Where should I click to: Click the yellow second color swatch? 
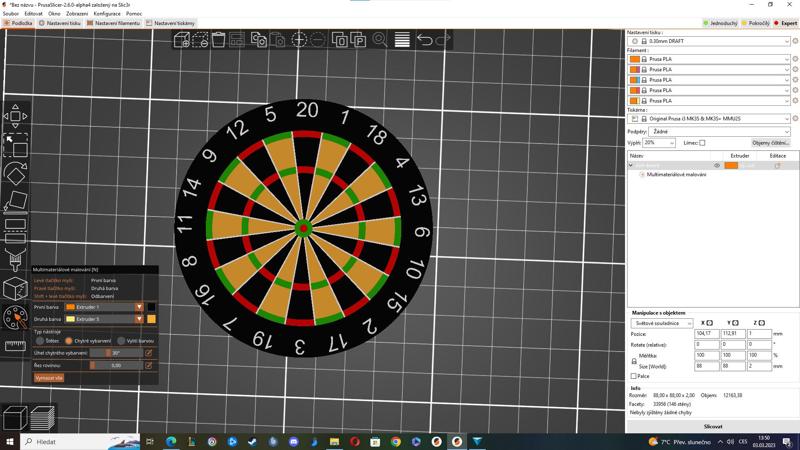pos(152,319)
